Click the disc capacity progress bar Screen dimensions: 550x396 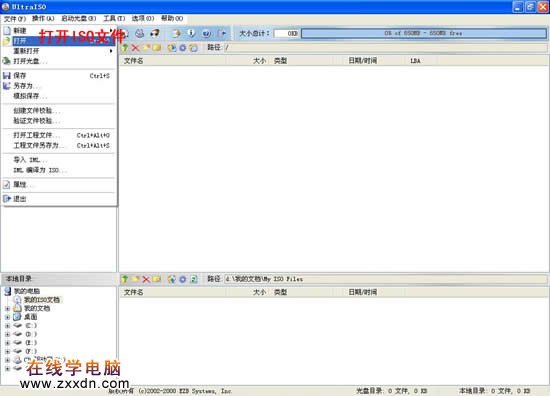424,33
